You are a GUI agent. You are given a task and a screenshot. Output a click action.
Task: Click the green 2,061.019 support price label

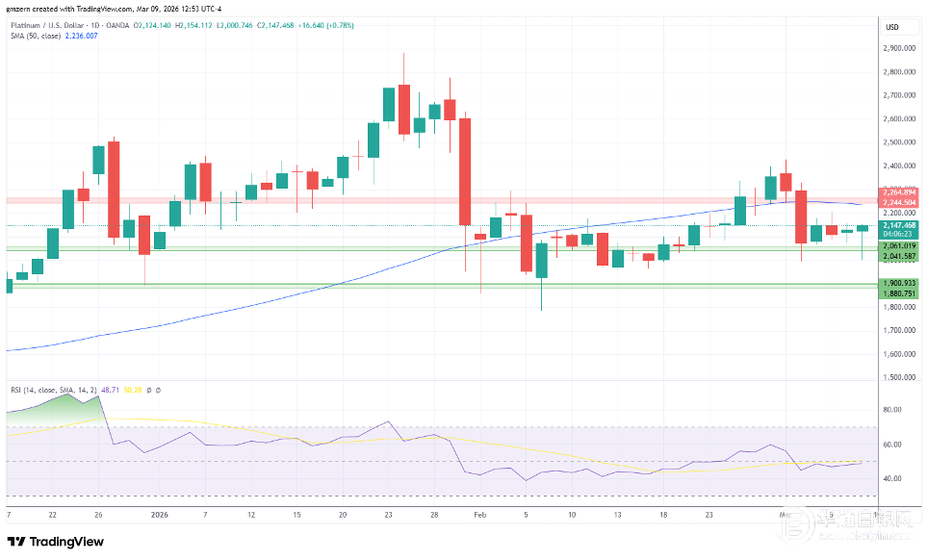(x=898, y=246)
